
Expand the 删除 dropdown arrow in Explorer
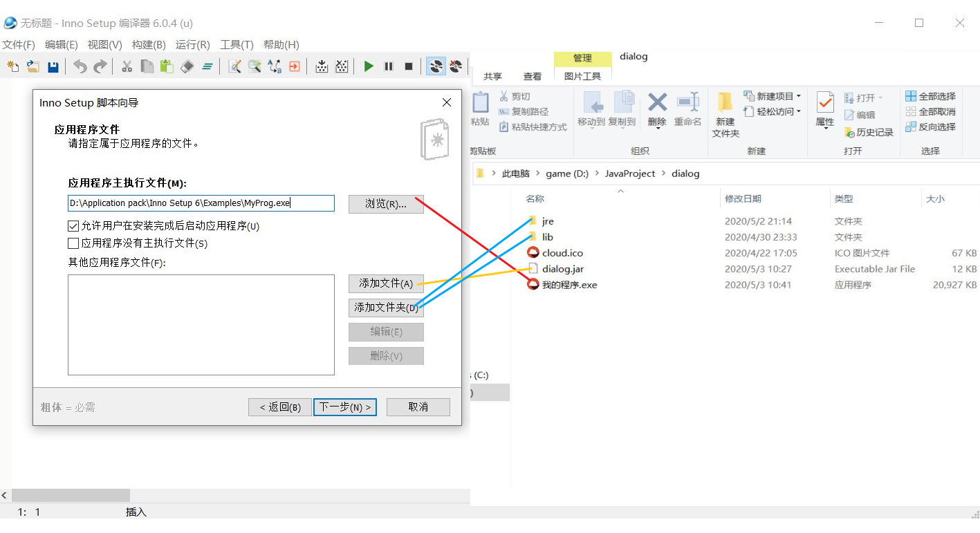(657, 128)
